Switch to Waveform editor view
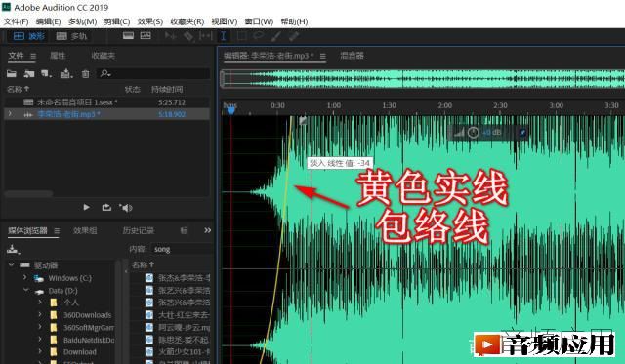Image resolution: width=625 pixels, height=364 pixels. pyautogui.click(x=28, y=36)
